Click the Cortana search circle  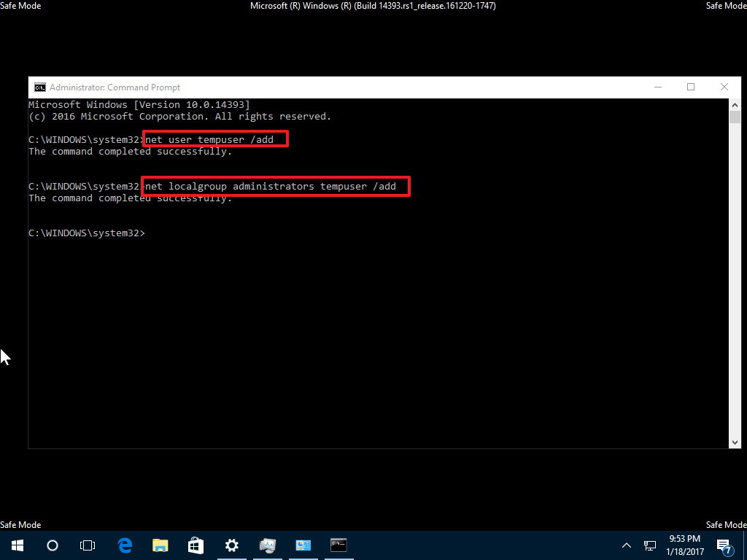coord(52,545)
